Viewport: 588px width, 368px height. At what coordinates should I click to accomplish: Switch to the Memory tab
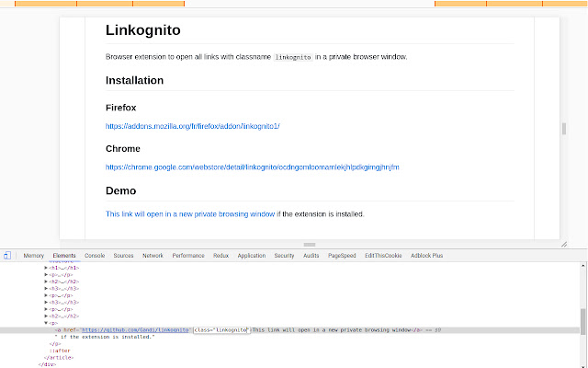click(34, 256)
